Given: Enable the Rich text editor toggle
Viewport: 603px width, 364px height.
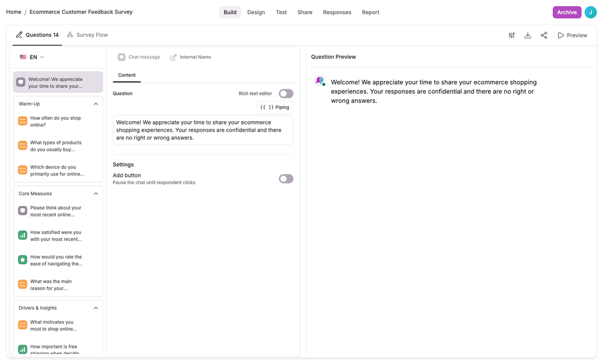Looking at the screenshot, I should tap(285, 93).
